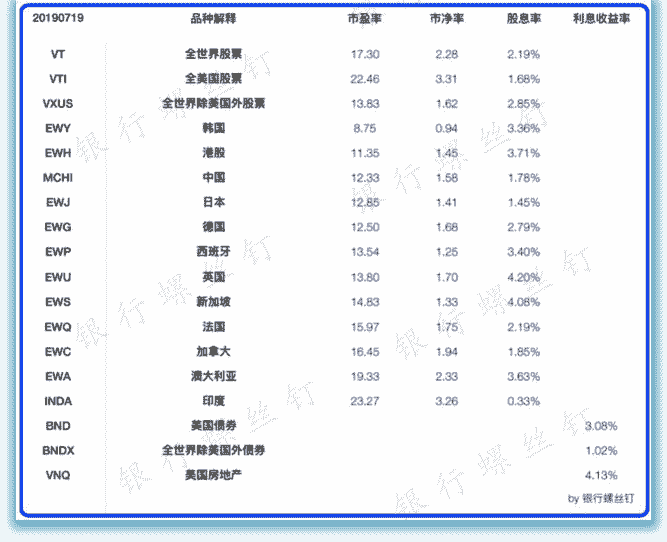The image size is (667, 542).
Task: Select the 全世界股票 description cell
Action: 213,54
